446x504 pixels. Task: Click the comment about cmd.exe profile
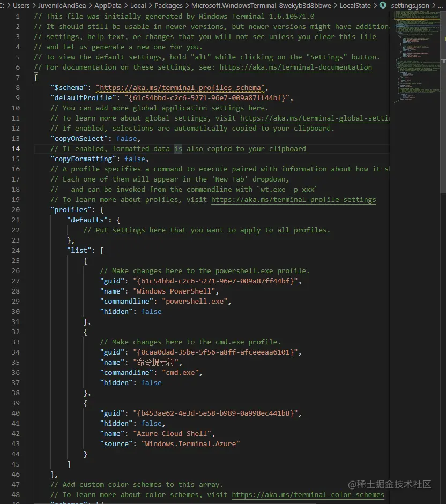[x=190, y=342]
